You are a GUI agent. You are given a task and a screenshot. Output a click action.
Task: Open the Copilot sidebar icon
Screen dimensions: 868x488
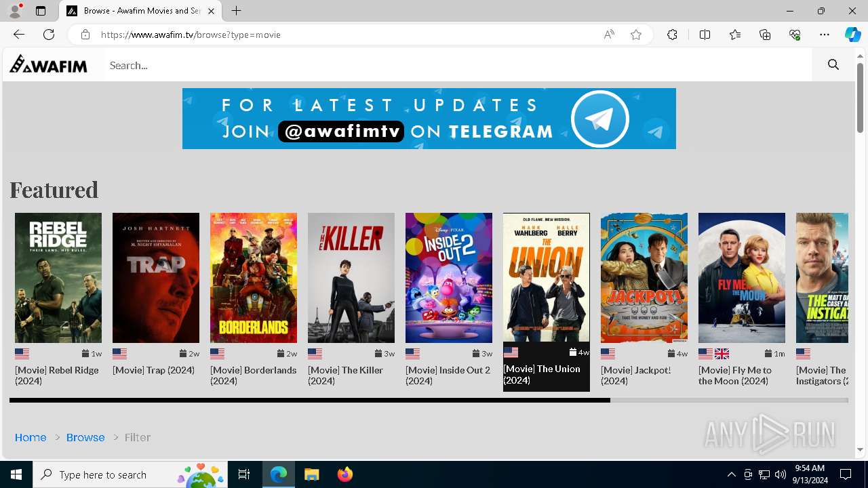852,35
